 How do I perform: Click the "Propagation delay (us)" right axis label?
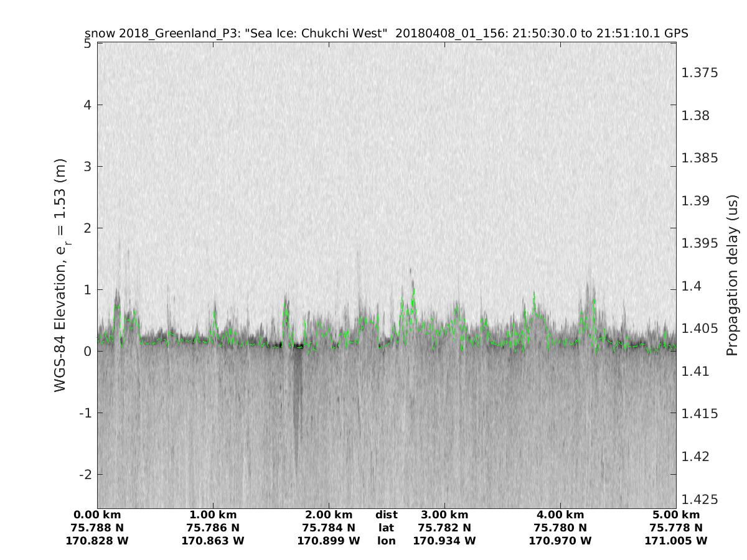point(732,275)
